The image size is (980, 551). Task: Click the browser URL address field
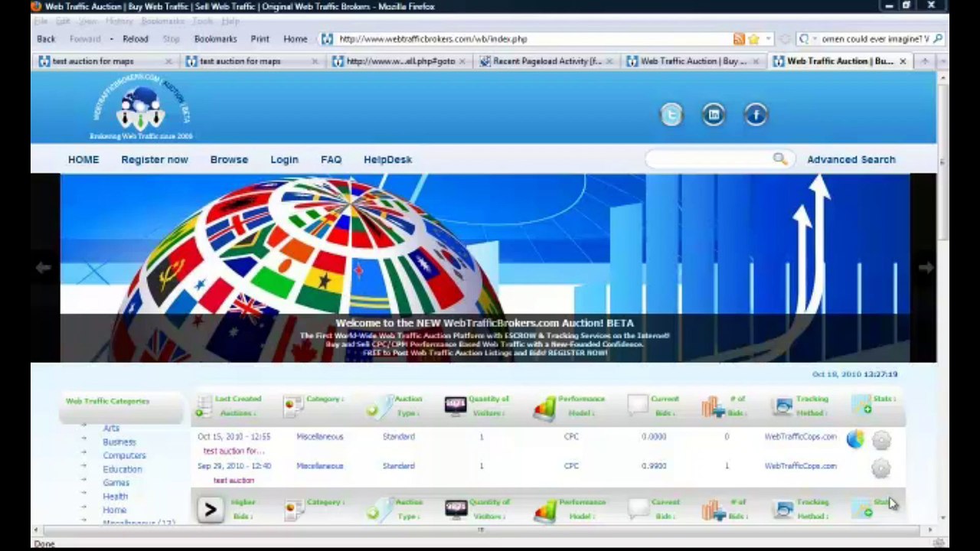pos(533,39)
